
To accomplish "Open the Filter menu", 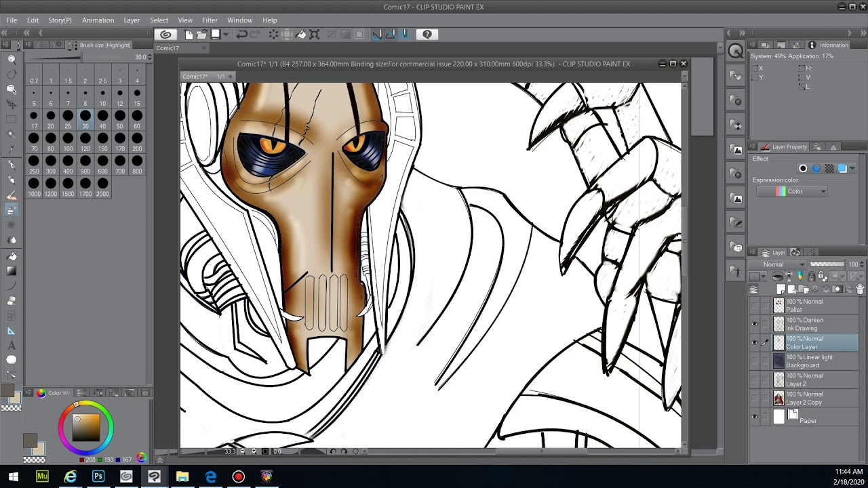I will click(210, 20).
